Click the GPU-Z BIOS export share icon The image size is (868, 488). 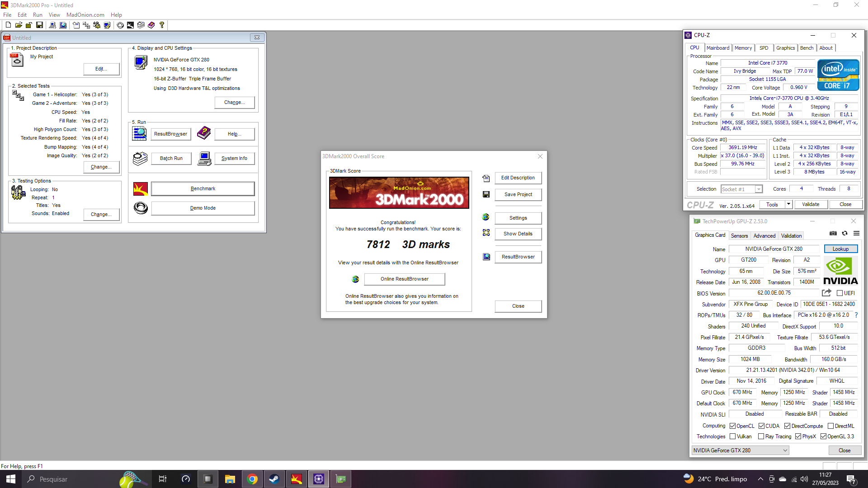click(826, 293)
